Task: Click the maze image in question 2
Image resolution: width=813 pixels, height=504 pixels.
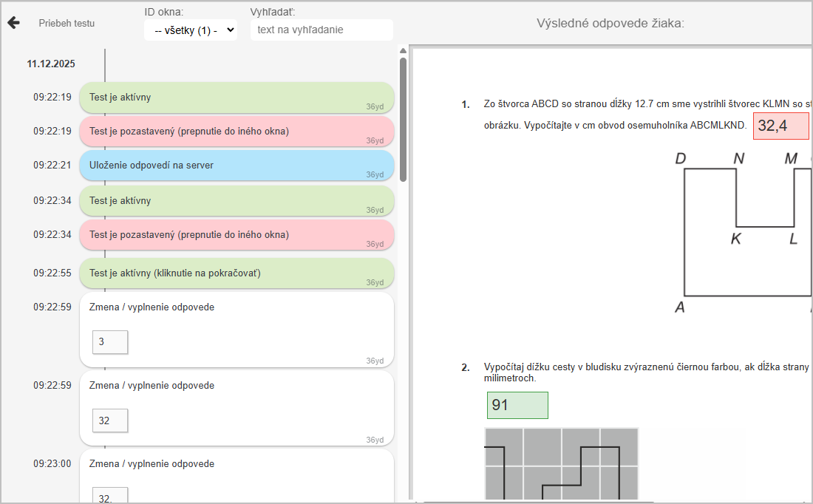Action: [x=561, y=464]
